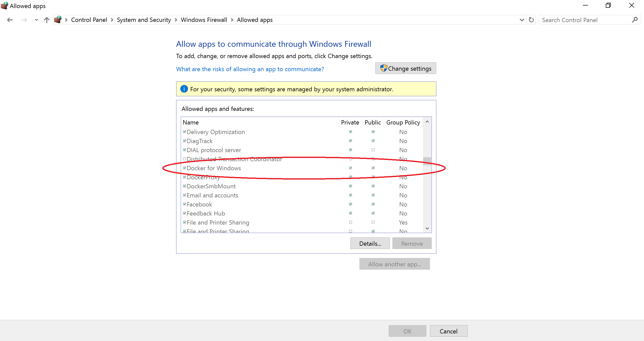Image resolution: width=644 pixels, height=341 pixels.
Task: Toggle the DIAL protocol server Public checkbox
Action: 373,150
